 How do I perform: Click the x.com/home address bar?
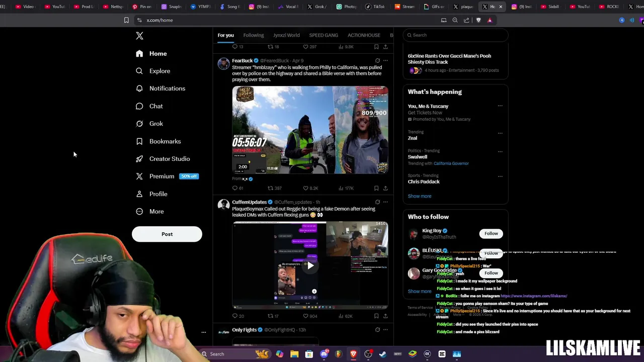(x=287, y=20)
